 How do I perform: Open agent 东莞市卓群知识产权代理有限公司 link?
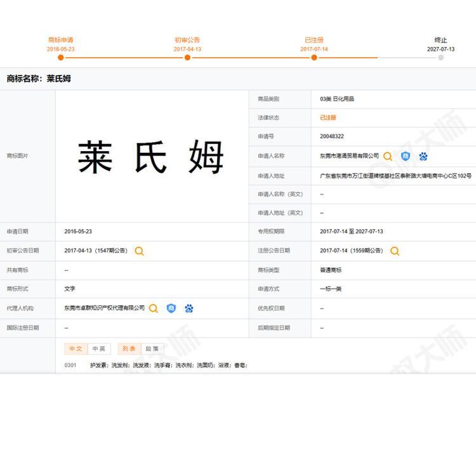pyautogui.click(x=105, y=308)
